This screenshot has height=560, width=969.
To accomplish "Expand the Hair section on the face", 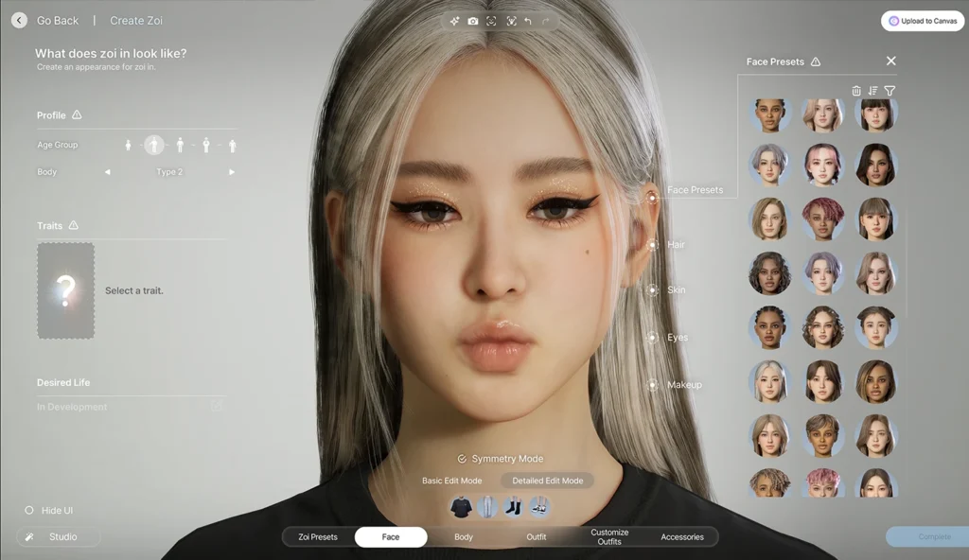I will coord(653,245).
